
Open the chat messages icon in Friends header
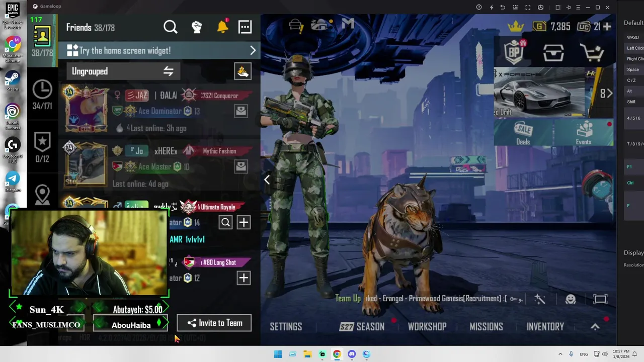245,27
